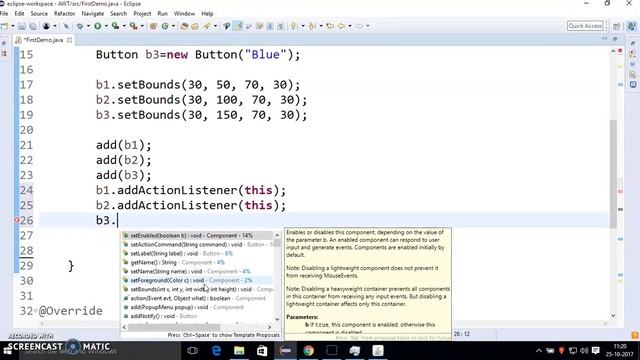The width and height of the screenshot is (640, 360).
Task: Close the FirstDemo.java editor tab
Action: [x=69, y=40]
